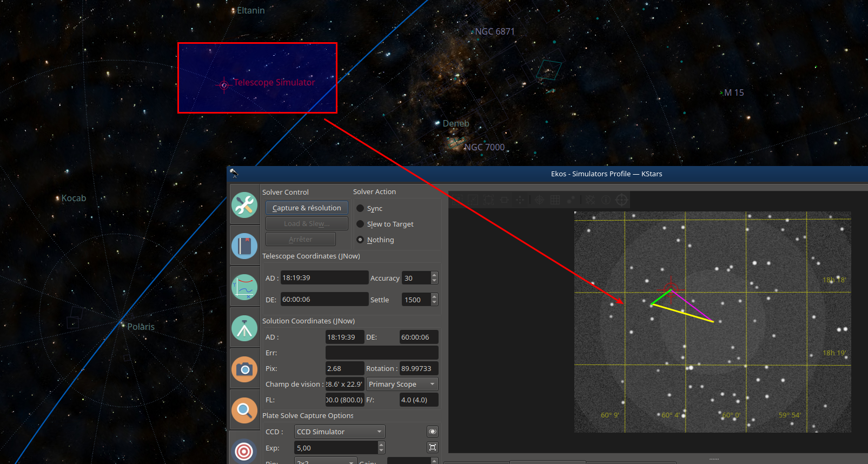Viewport: 868px width, 464px height.
Task: Click the F/ focal ratio field
Action: 419,400
